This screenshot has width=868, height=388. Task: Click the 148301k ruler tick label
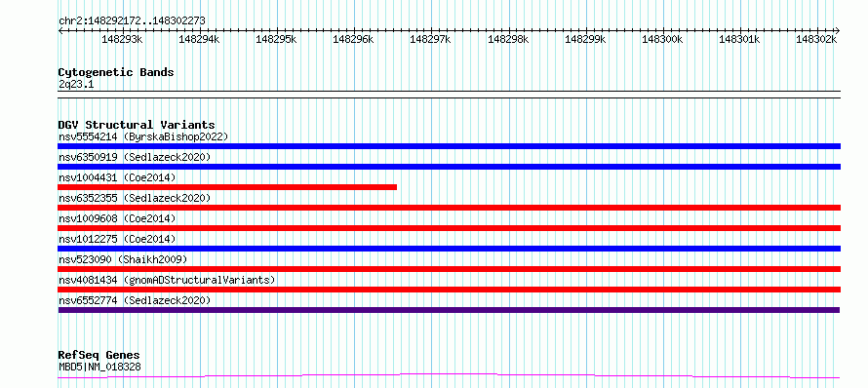click(739, 39)
